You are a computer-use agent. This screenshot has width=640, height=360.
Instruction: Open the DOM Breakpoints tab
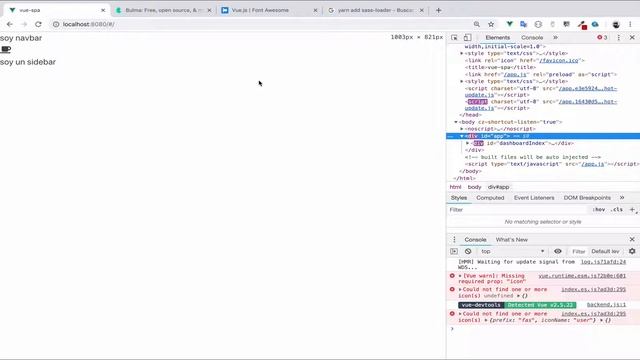click(587, 198)
